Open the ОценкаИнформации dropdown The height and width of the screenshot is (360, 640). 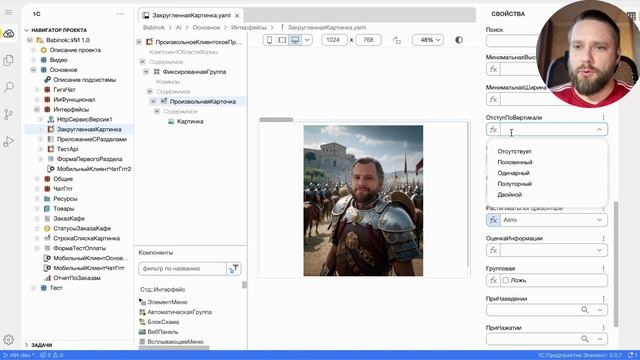tap(599, 250)
